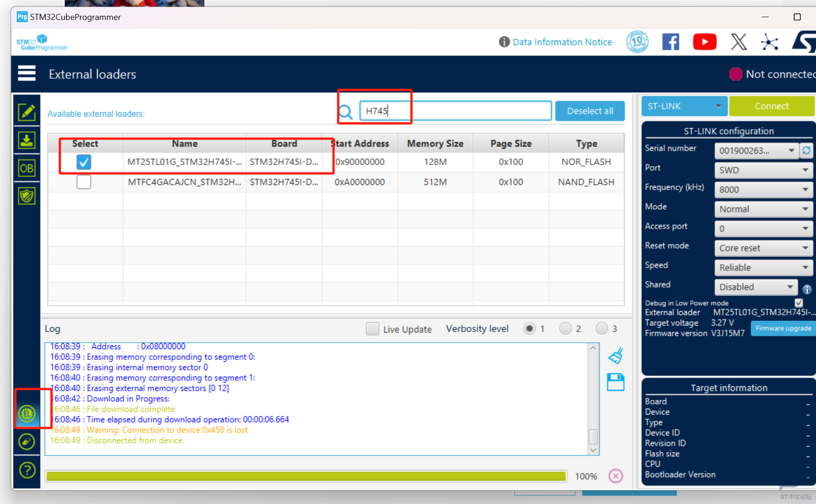This screenshot has height=504, width=816.
Task: Sort by the Memory Size column header
Action: (x=435, y=144)
